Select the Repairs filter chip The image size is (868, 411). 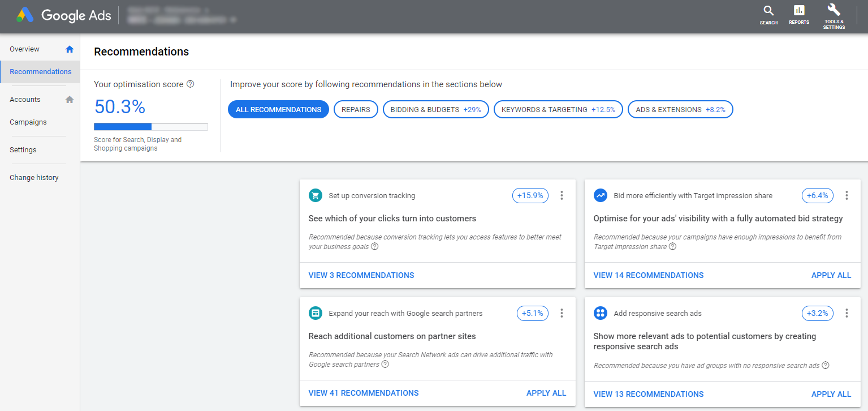tap(356, 110)
